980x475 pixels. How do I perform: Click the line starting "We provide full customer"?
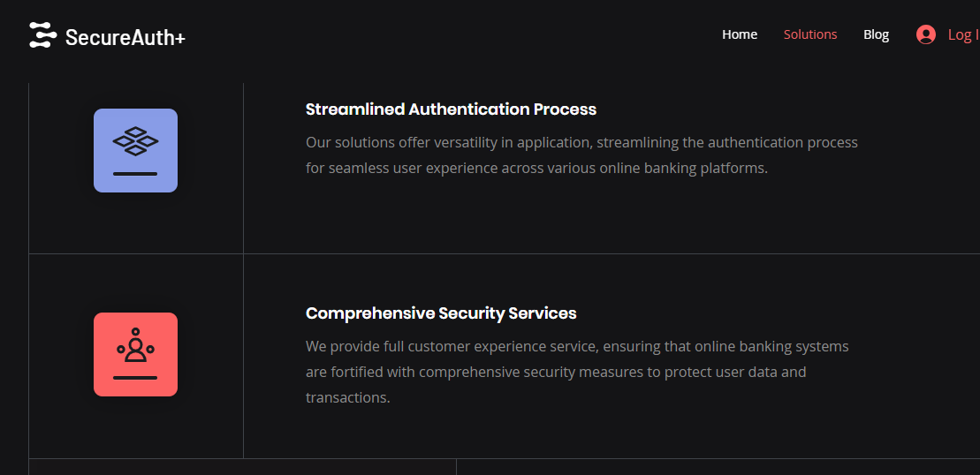coord(577,346)
